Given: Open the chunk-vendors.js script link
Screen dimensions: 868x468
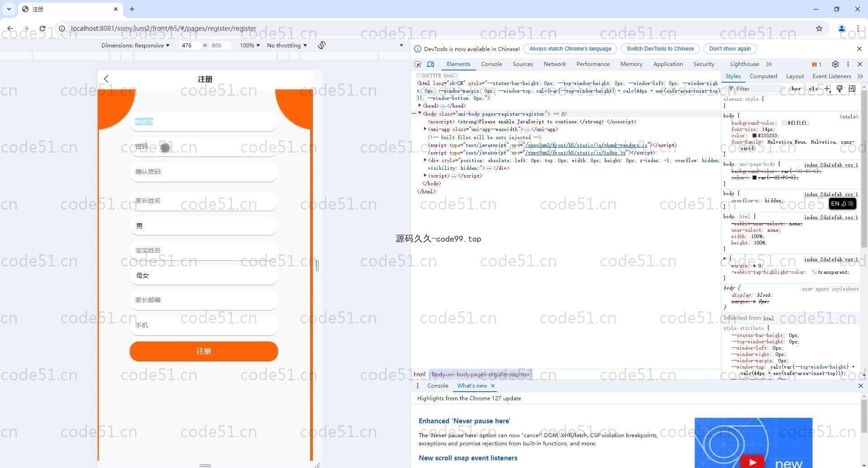Looking at the screenshot, I should 586,145.
